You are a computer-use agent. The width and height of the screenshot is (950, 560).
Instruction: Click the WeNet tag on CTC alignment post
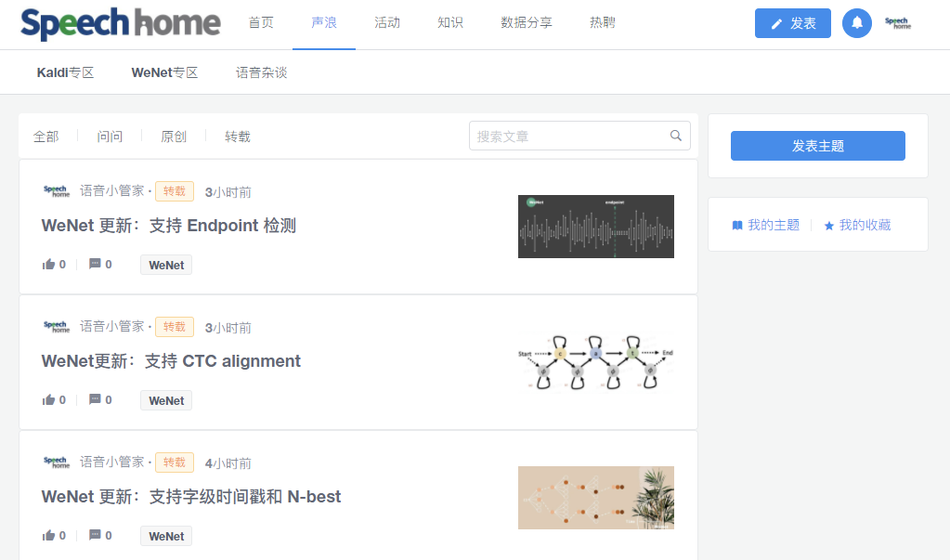166,400
